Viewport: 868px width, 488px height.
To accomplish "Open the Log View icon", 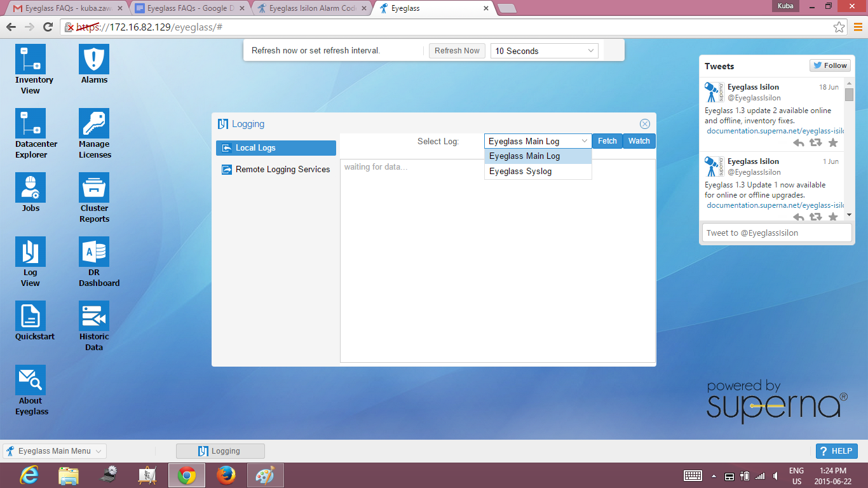I will click(x=31, y=252).
